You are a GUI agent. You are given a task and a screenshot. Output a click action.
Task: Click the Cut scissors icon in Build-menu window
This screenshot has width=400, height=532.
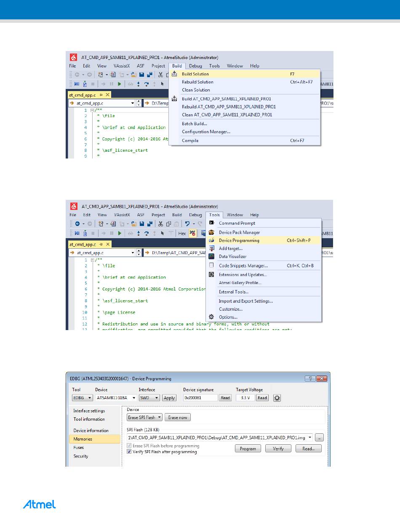160,75
